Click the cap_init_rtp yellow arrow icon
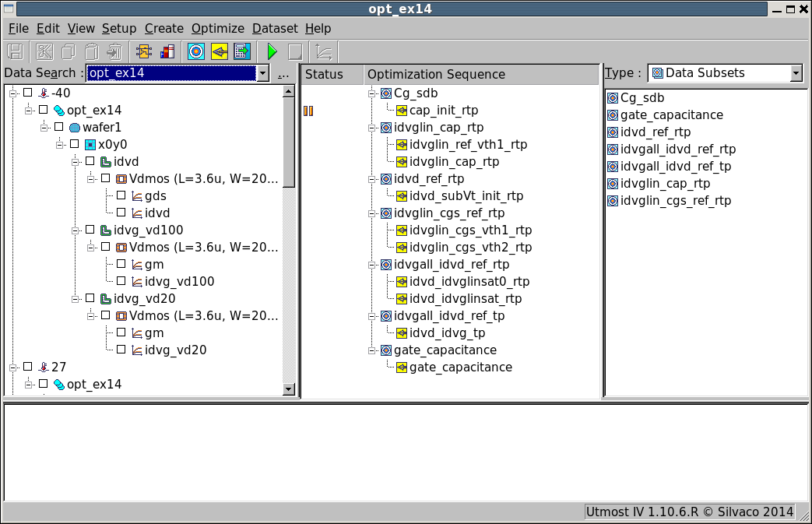Image resolution: width=812 pixels, height=524 pixels. coord(402,111)
